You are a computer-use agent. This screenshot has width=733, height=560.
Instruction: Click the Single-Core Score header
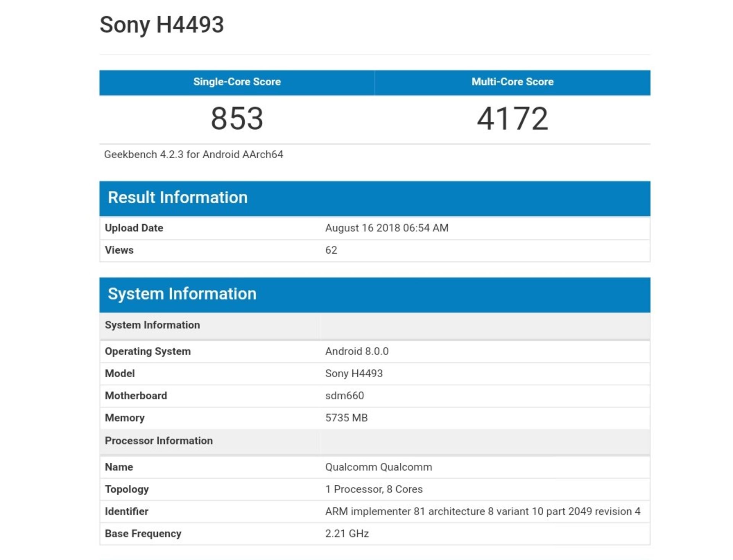click(237, 82)
